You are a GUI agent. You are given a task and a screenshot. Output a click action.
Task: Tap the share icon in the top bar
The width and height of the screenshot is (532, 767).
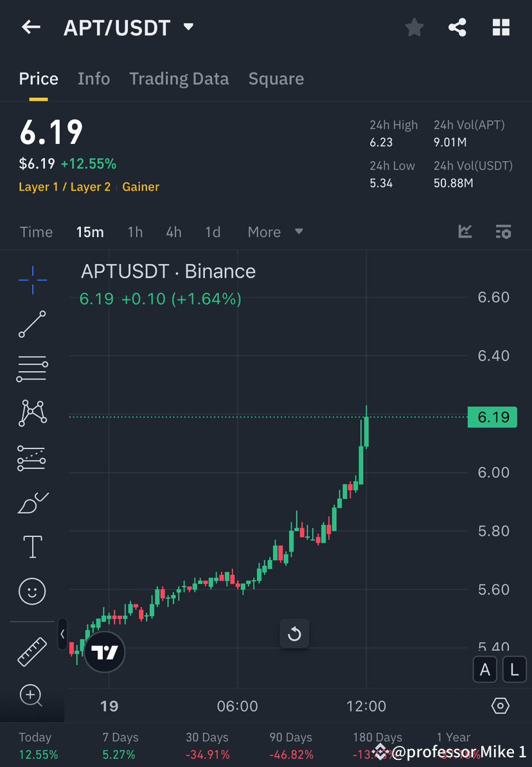(x=457, y=27)
